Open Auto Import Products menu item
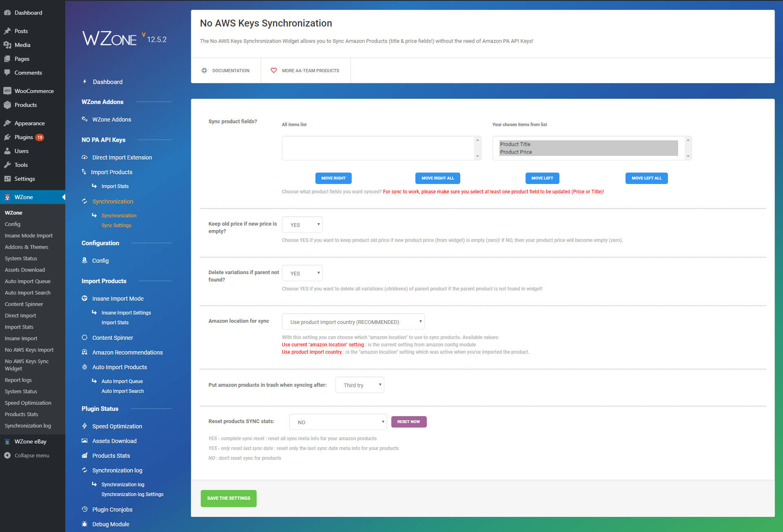 [120, 367]
